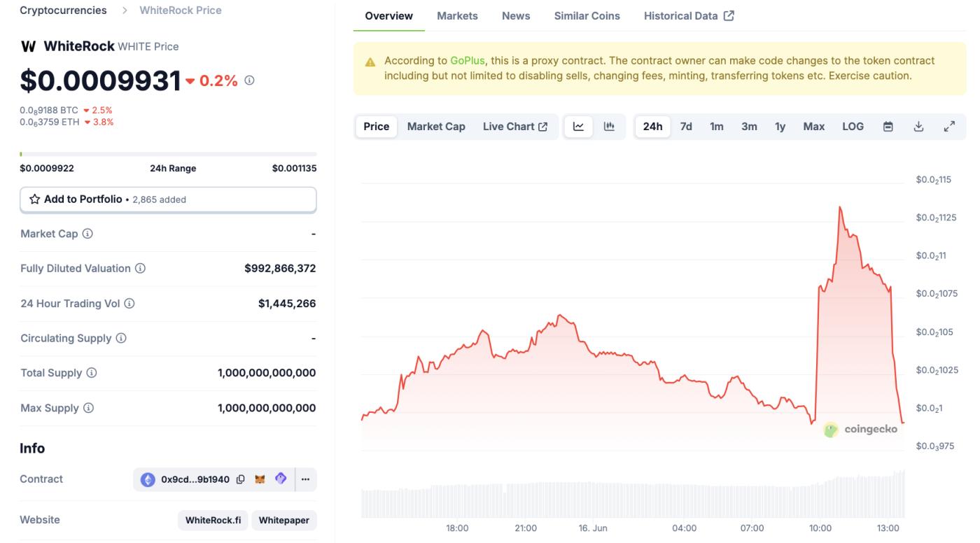Open the date range calendar picker
The image size is (980, 543).
[887, 126]
